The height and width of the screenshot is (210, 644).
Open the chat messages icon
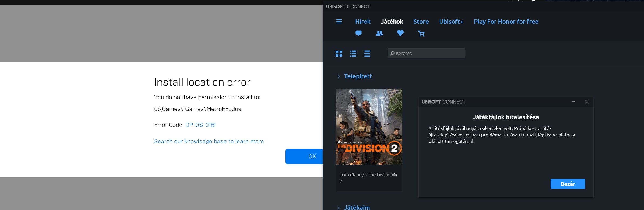358,33
